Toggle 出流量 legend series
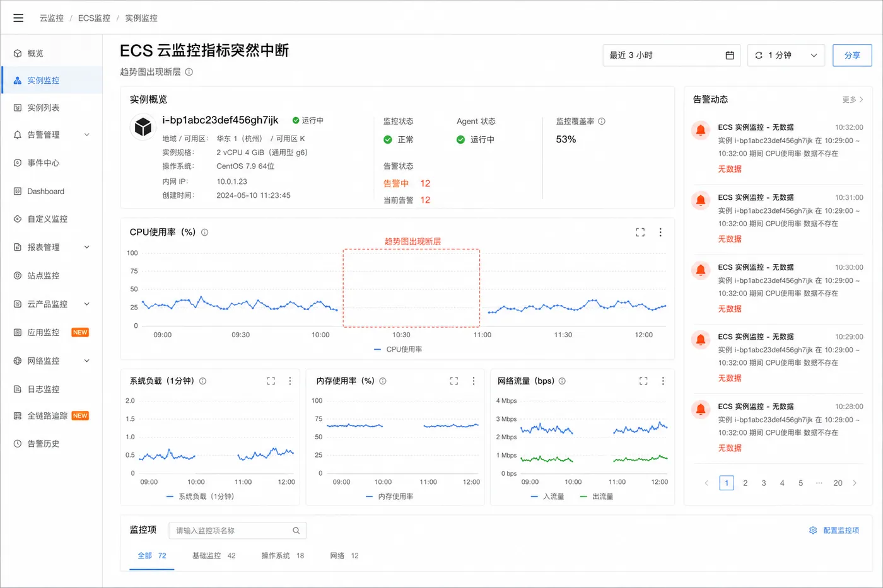The width and height of the screenshot is (883, 588). click(x=597, y=497)
